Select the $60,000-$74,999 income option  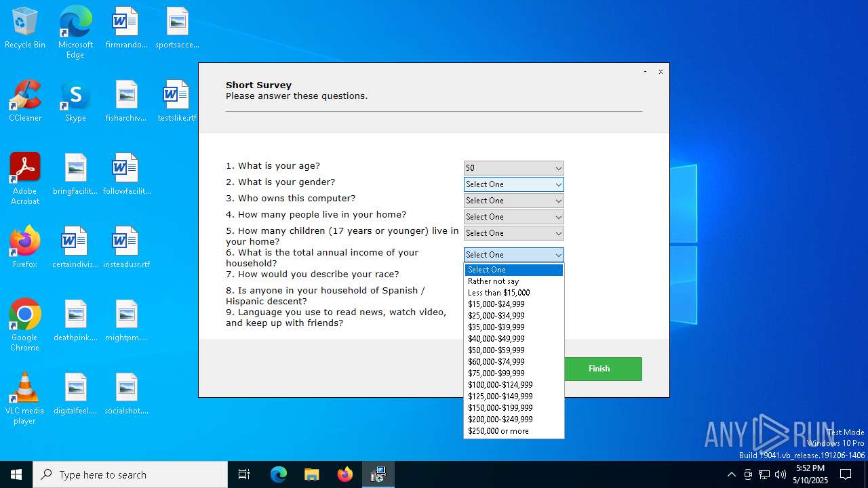pos(514,362)
